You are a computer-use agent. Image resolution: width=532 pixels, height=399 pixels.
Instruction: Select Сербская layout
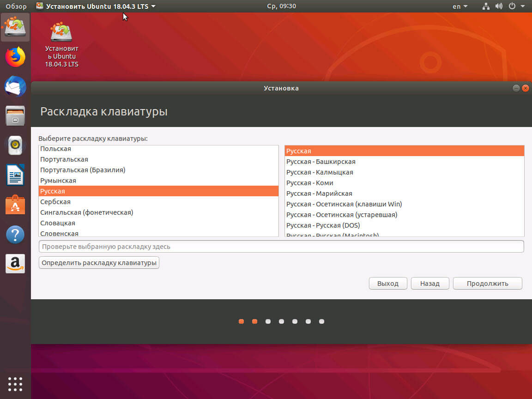(x=158, y=201)
